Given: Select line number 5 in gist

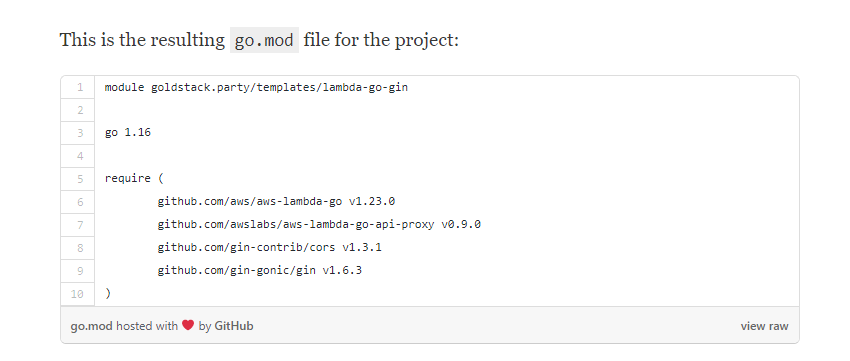Looking at the screenshot, I should point(80,179).
